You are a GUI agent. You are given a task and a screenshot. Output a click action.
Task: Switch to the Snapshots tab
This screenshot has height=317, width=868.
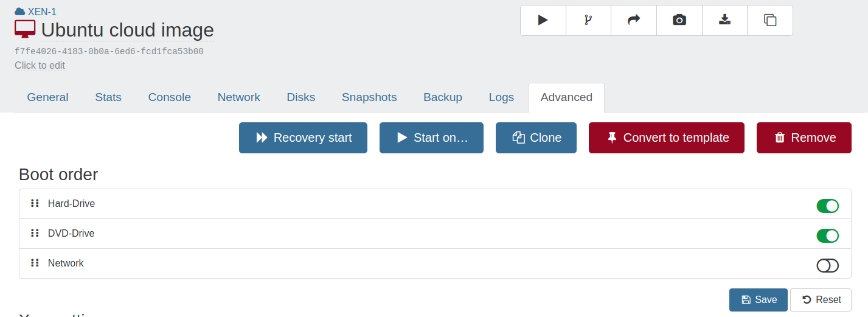(369, 97)
